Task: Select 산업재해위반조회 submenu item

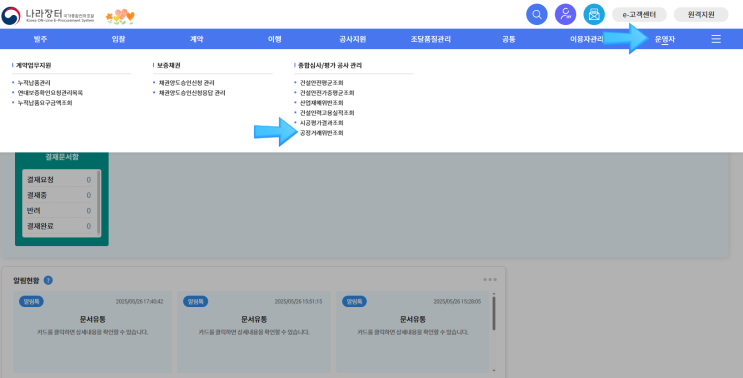Action: pos(322,103)
